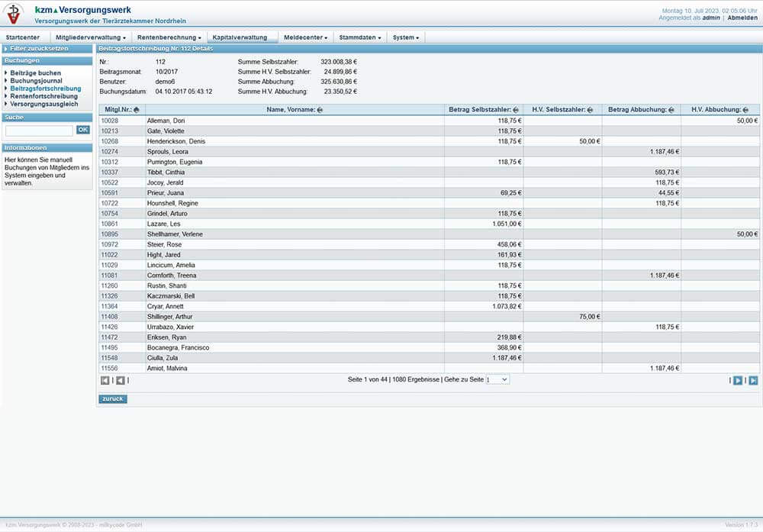
Task: Sort by H.V. Selbstzahler column icon
Action: pos(591,110)
